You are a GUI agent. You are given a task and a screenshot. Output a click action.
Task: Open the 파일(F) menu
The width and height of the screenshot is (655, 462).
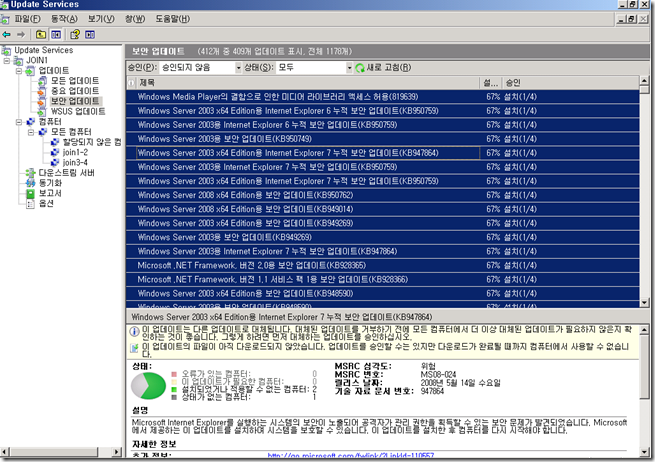[x=28, y=19]
